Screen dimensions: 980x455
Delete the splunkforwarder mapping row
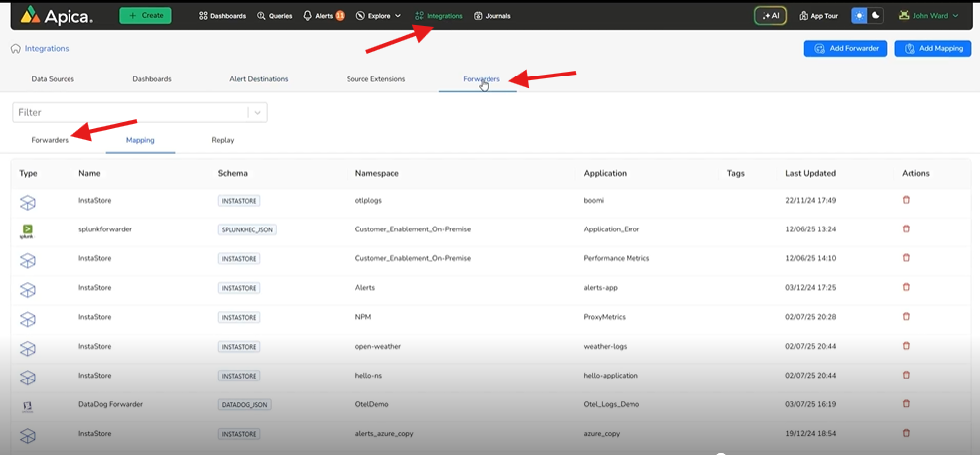click(906, 228)
